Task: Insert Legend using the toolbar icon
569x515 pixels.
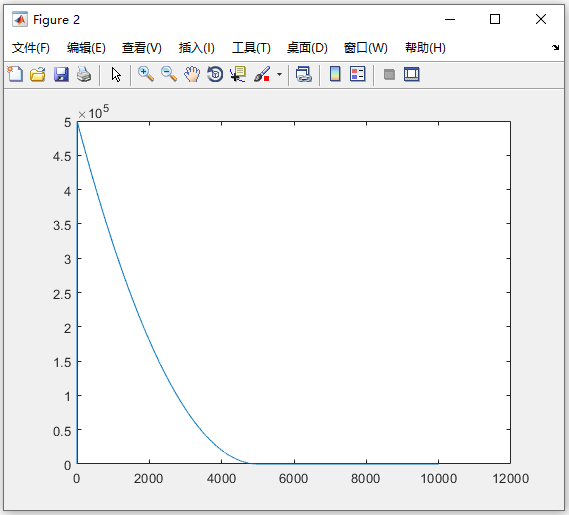Action: tap(358, 74)
